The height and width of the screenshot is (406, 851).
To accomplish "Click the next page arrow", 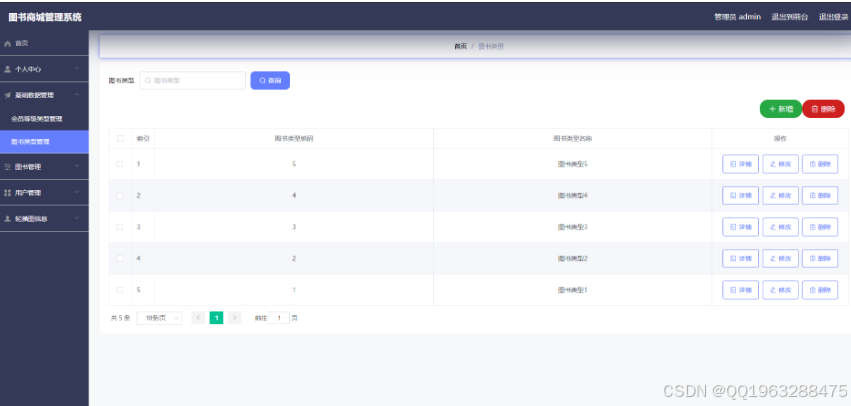I will pos(234,318).
